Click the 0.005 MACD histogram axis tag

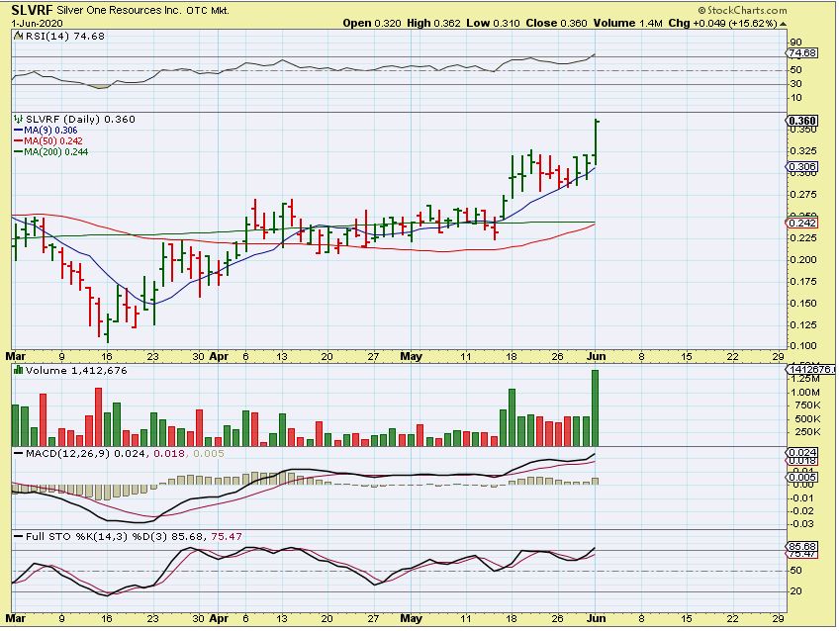802,478
